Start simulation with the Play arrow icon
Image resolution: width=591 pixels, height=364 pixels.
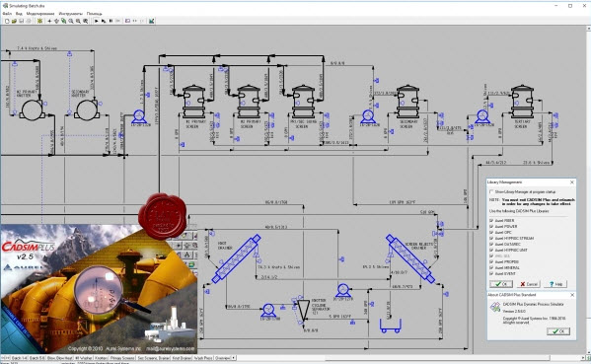(97, 21)
